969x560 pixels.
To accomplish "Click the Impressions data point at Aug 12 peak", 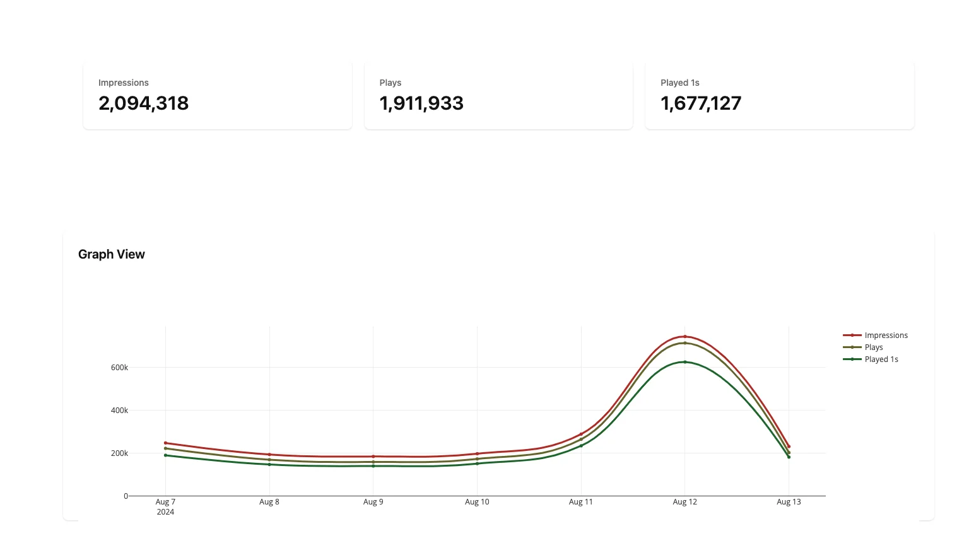I will (x=685, y=336).
